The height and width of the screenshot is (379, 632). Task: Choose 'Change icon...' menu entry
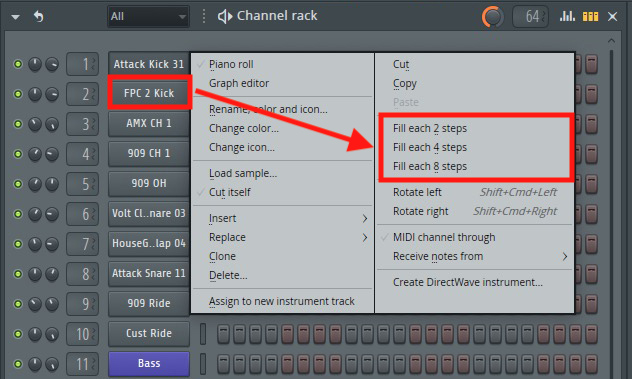pyautogui.click(x=241, y=148)
